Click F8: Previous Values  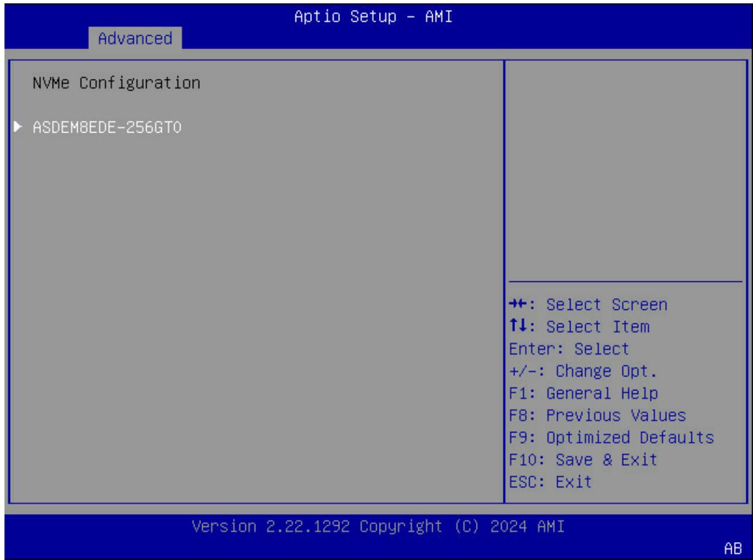597,416
